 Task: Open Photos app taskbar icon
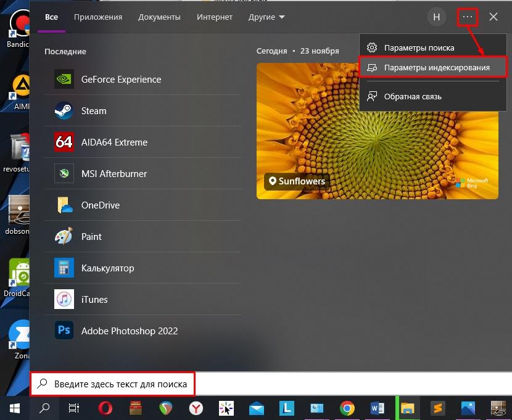(468, 408)
